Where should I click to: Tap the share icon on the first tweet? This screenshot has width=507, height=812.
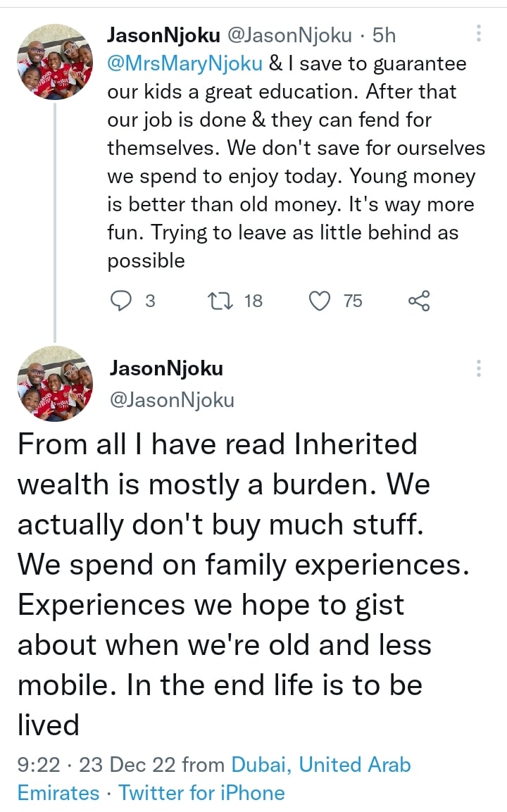coord(419,301)
